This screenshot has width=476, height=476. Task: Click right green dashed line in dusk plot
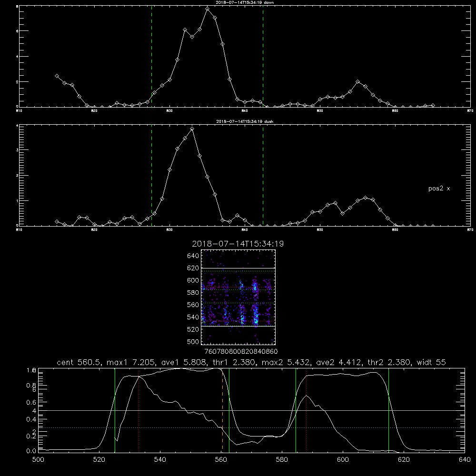point(263,175)
